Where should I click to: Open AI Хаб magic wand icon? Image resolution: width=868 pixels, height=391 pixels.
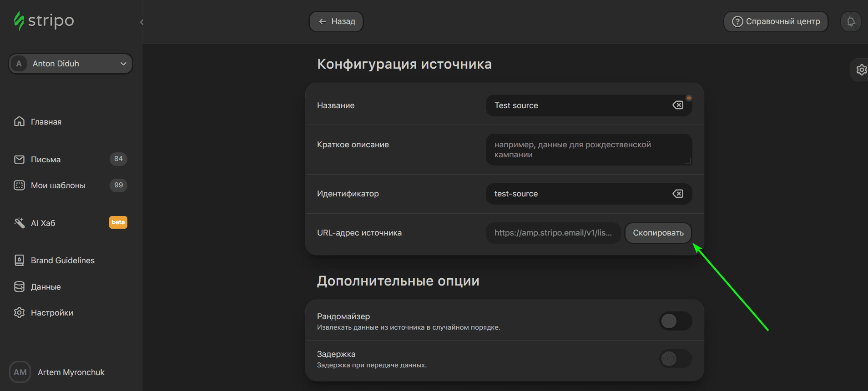coord(19,223)
